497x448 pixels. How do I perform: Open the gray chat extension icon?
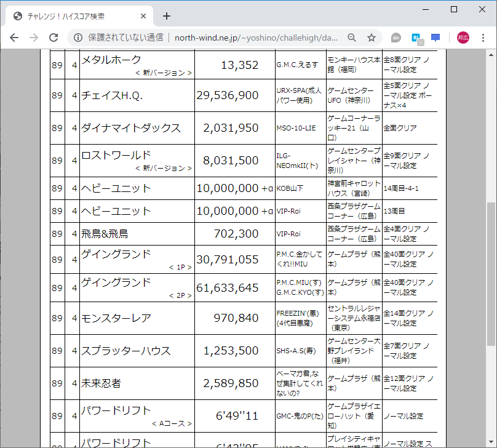click(x=396, y=38)
